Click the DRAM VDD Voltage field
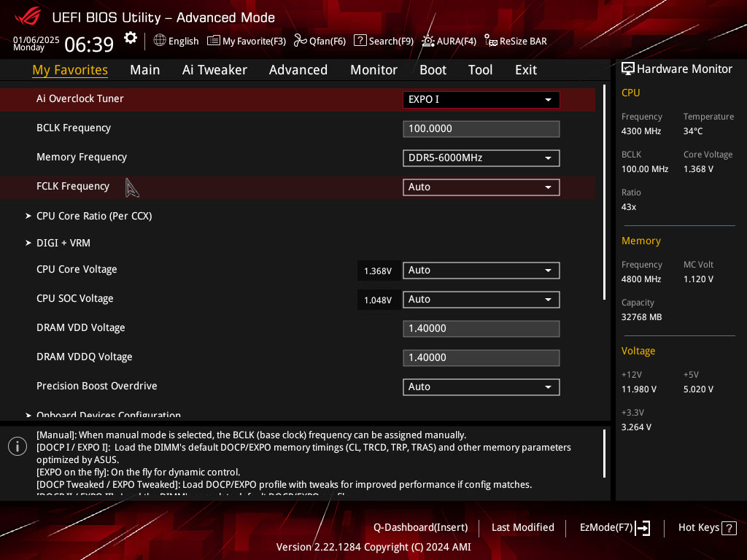Screen dimensions: 747x560 pyautogui.click(x=481, y=328)
